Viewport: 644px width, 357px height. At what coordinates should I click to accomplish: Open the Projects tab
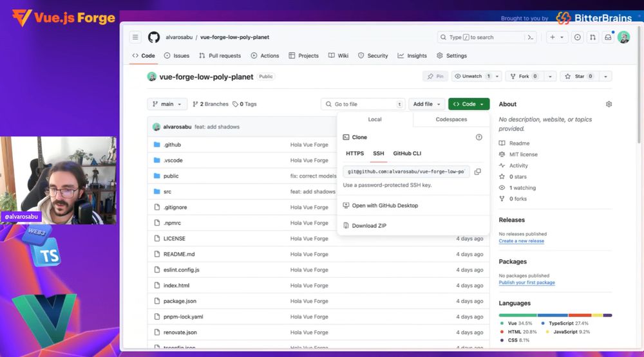click(303, 56)
